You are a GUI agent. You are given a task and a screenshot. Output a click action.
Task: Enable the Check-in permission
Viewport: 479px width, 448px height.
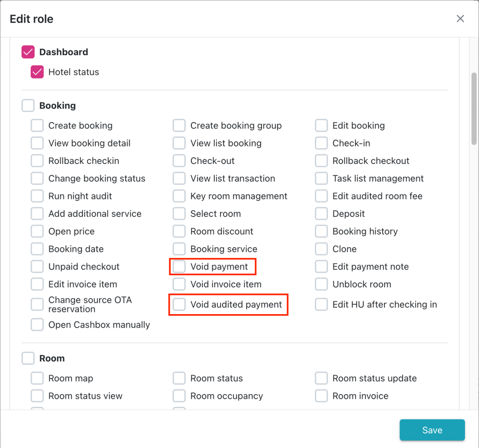pos(321,143)
